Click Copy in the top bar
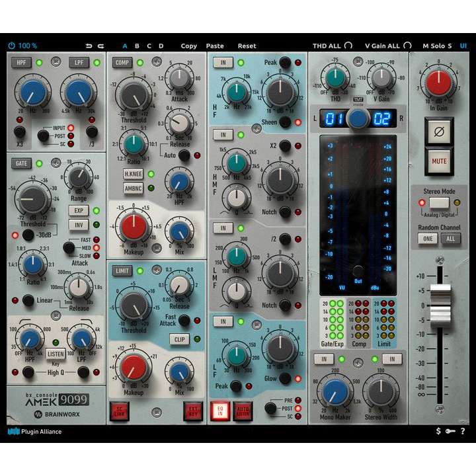The height and width of the screenshot is (476, 476). pyautogui.click(x=189, y=46)
